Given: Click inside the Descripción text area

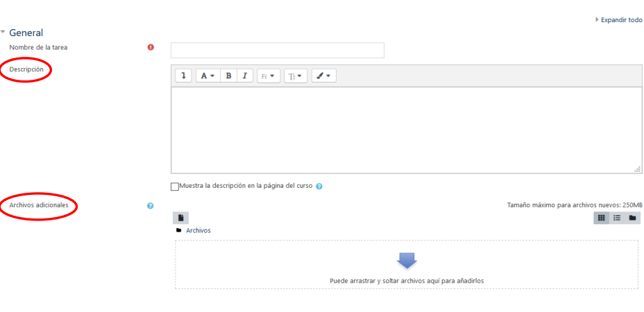Looking at the screenshot, I should 406,130.
